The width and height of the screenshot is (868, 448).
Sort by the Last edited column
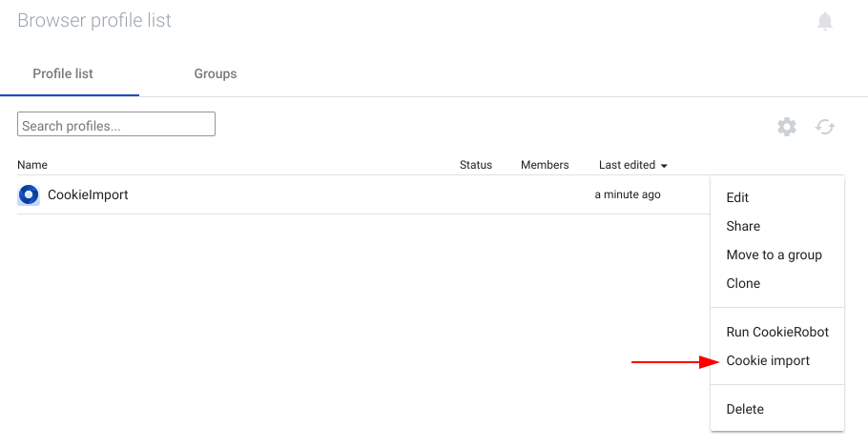(x=628, y=165)
